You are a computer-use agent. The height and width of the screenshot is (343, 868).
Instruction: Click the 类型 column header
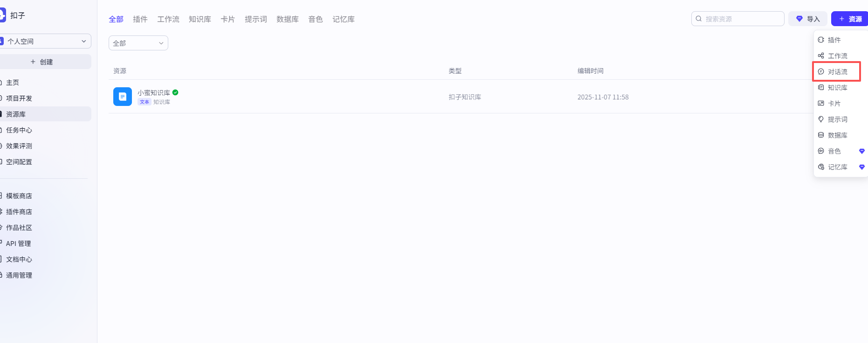coord(455,71)
